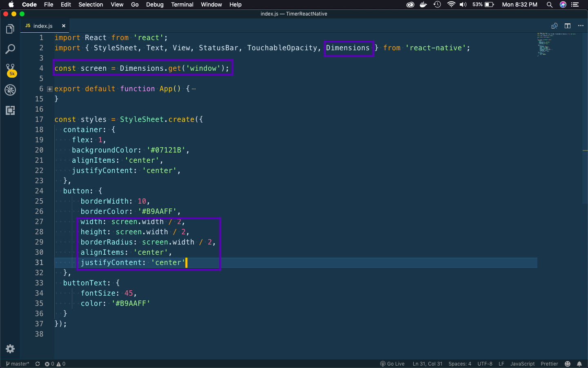Open the notifications bell

pyautogui.click(x=579, y=364)
